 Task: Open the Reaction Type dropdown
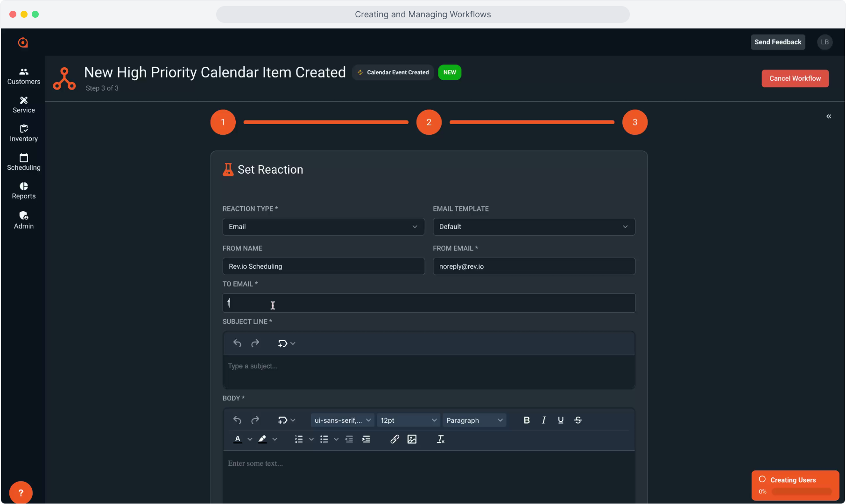point(323,227)
